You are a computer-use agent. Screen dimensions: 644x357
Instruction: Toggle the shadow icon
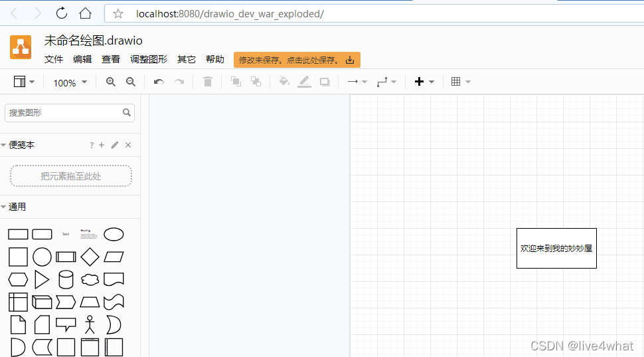click(x=325, y=82)
